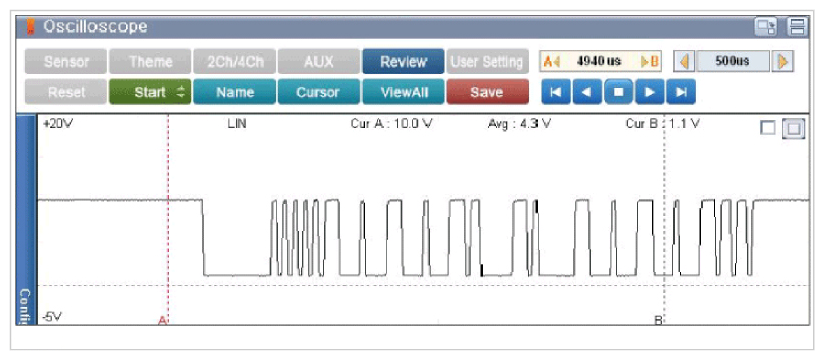Click cursor A marker on the timeline
This screenshot has width=824, height=360.
point(163,320)
